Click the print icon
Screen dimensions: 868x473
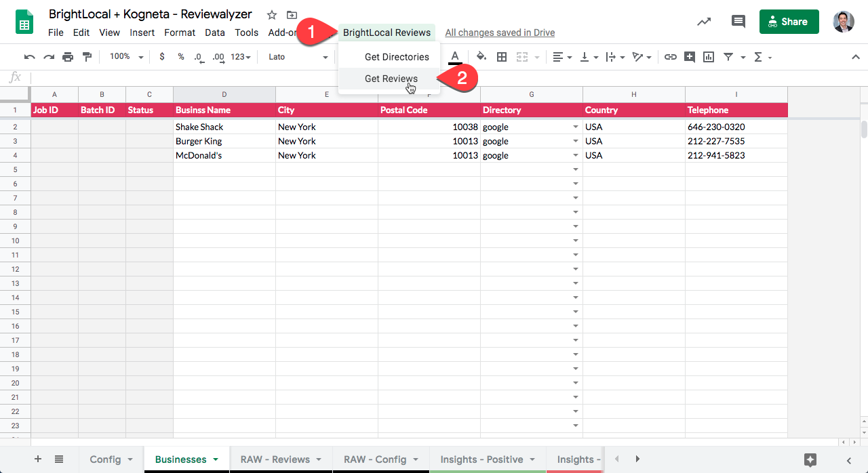pyautogui.click(x=68, y=57)
